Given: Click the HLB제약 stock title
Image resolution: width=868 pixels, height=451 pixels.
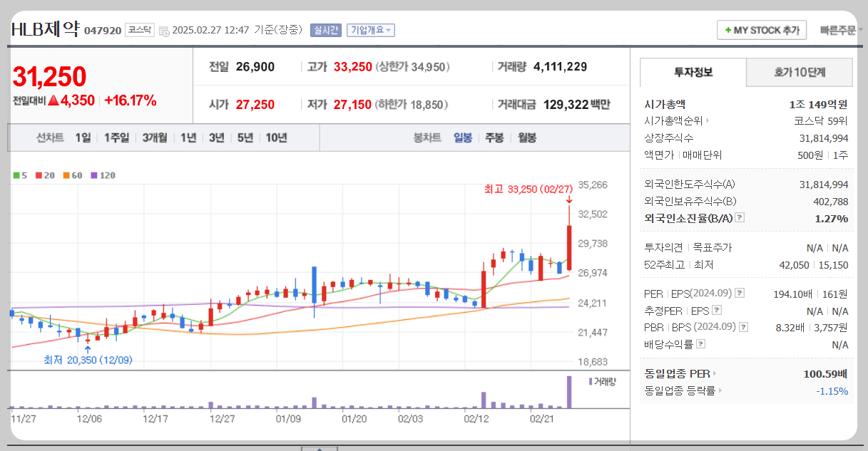Looking at the screenshot, I should coord(45,29).
